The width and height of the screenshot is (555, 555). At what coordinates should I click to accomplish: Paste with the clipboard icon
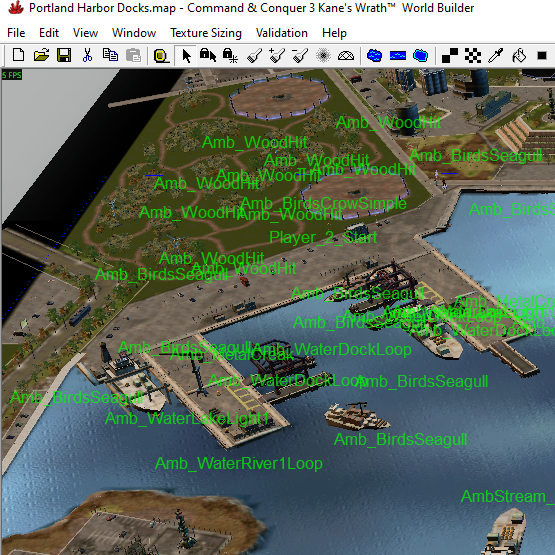click(133, 55)
